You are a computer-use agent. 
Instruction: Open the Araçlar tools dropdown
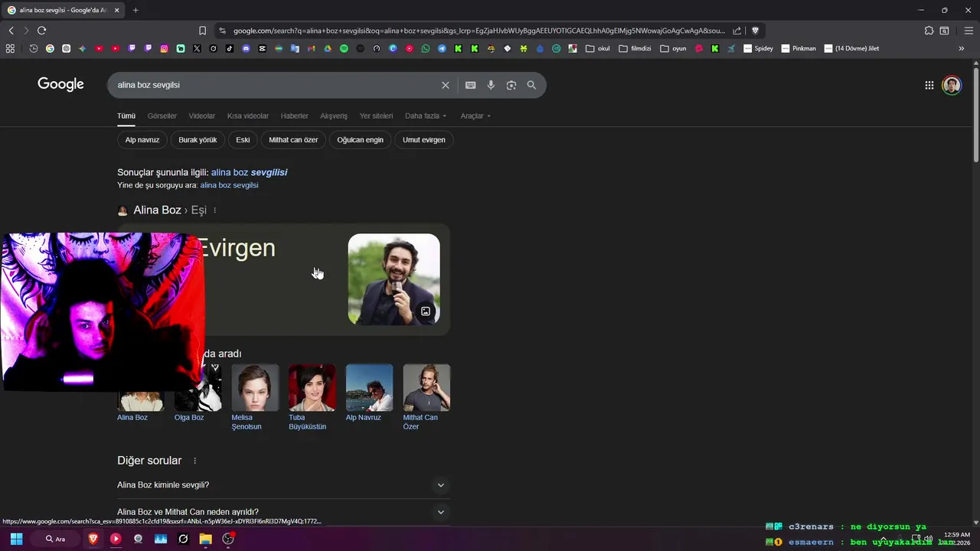(x=475, y=116)
